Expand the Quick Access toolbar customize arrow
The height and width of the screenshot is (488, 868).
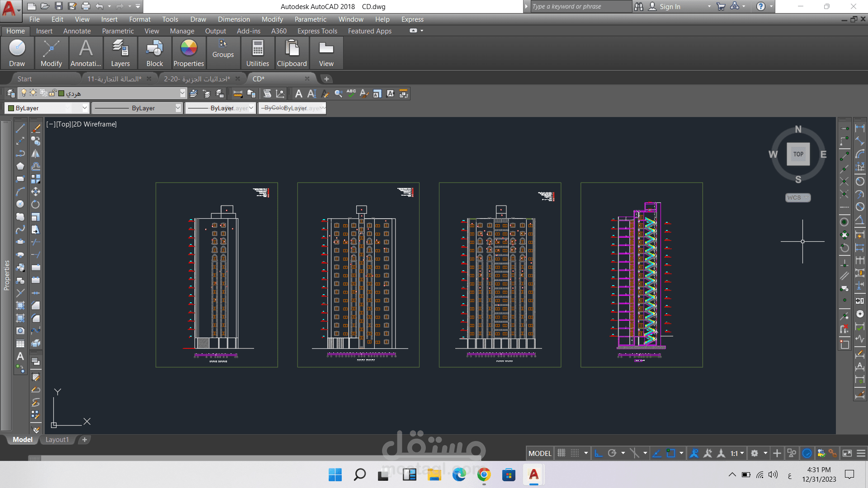click(138, 6)
